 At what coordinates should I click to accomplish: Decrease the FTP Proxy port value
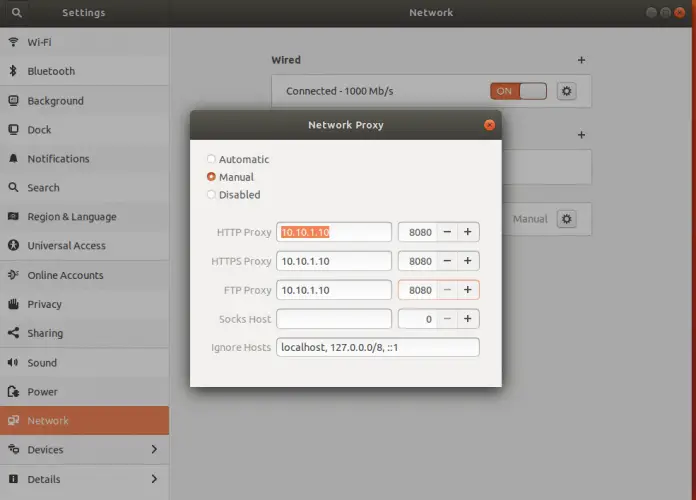[446, 290]
